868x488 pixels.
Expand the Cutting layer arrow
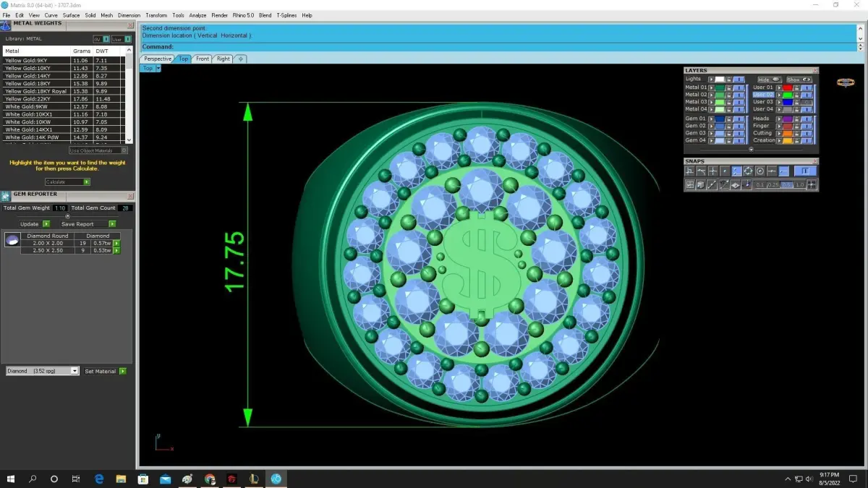click(779, 133)
